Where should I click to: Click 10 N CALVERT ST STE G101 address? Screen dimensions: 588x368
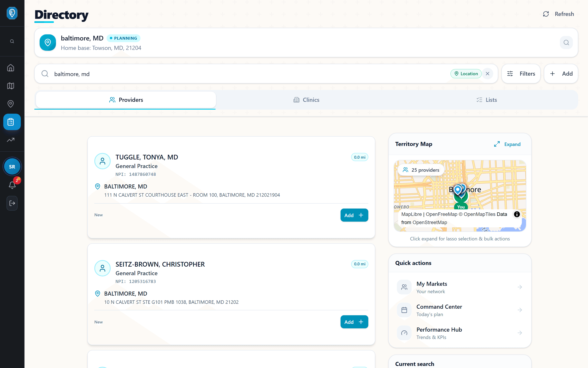coord(171,302)
